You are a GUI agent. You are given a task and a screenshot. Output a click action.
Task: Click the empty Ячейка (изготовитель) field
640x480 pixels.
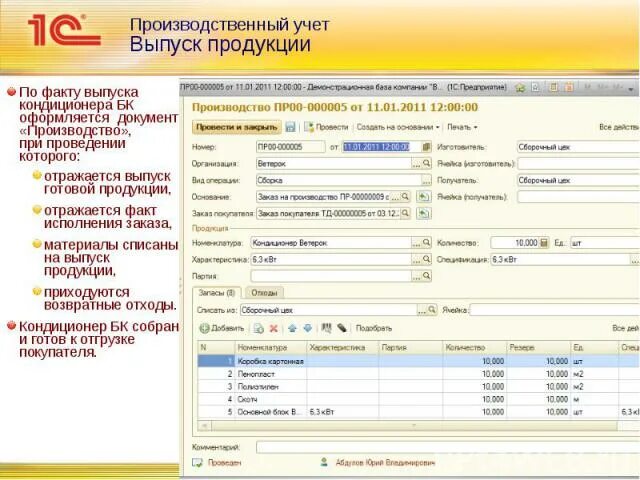[578, 164]
